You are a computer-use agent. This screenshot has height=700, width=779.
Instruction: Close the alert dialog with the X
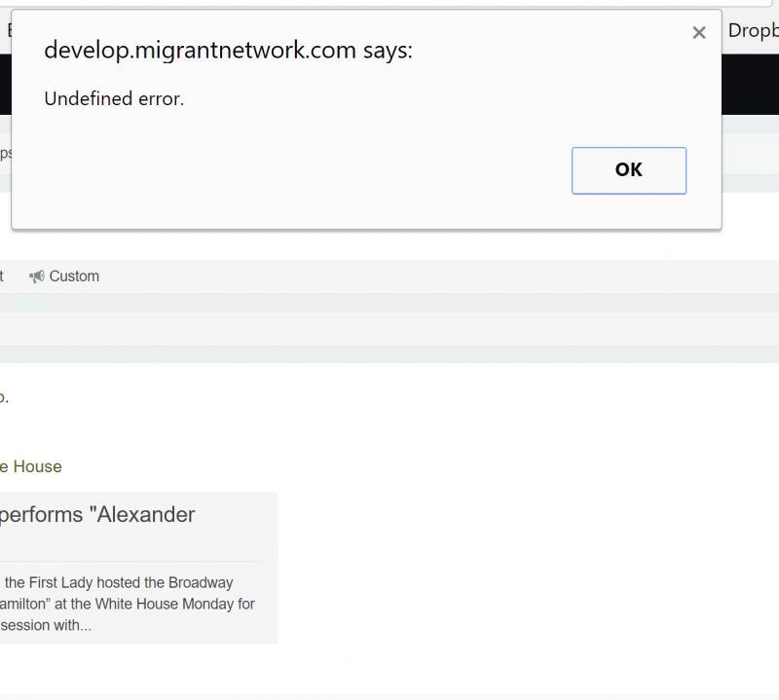coord(699,33)
